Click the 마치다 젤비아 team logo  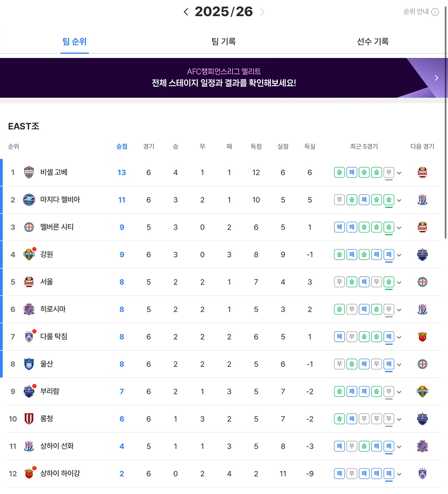pos(29,200)
